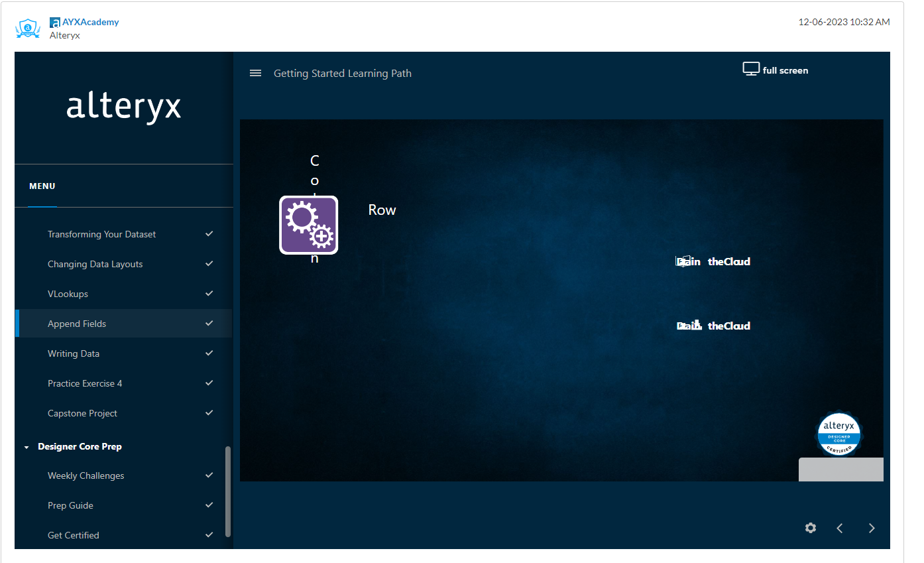Select the Get Certified item
924x563 pixels.
[74, 535]
